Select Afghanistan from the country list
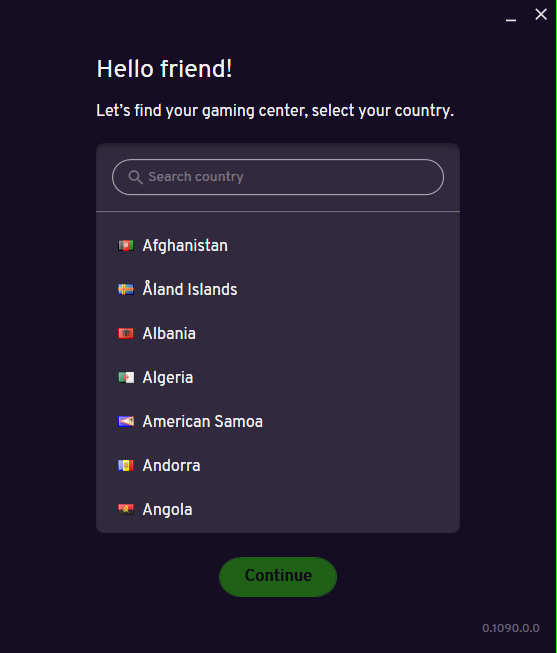The width and height of the screenshot is (557, 653). [278, 245]
